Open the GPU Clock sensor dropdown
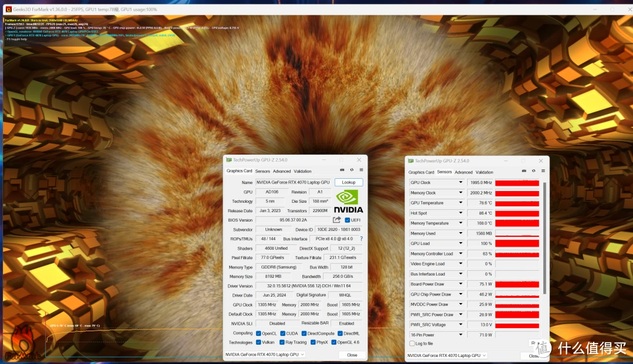The image size is (633, 364). pos(461,182)
